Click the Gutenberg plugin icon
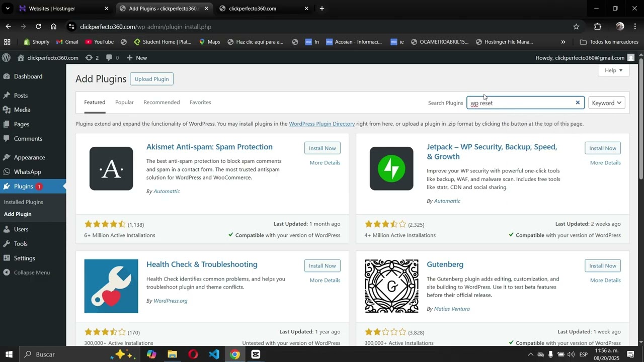 [x=391, y=286]
